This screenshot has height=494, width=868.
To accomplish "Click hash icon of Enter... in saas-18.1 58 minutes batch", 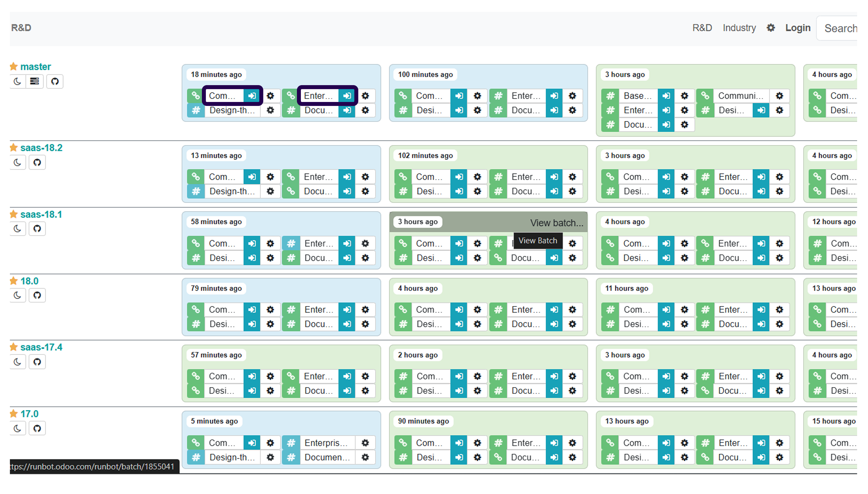I will click(x=291, y=243).
